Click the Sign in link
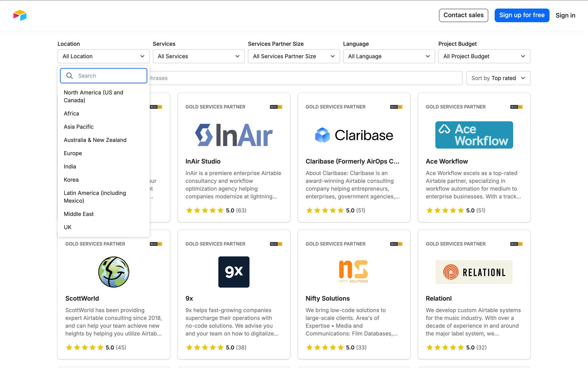 click(565, 15)
